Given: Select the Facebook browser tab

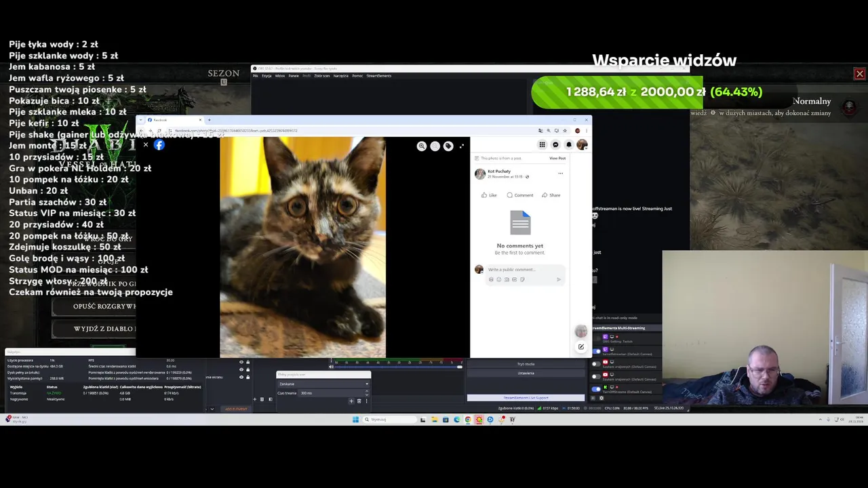Looking at the screenshot, I should (x=175, y=120).
